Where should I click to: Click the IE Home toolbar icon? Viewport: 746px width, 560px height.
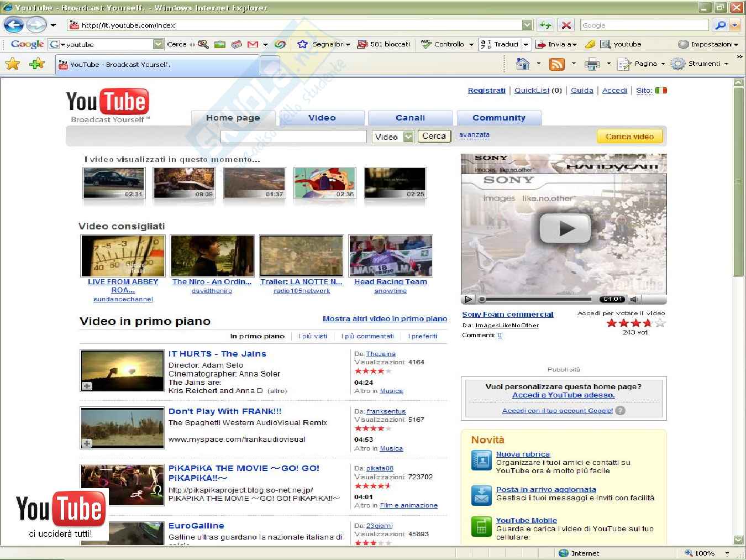(522, 64)
